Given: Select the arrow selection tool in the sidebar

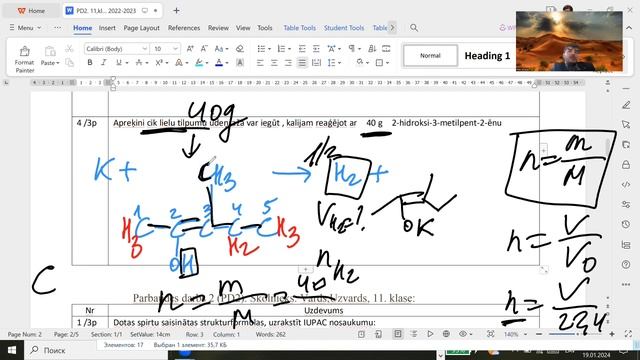Looking at the screenshot, I should click(626, 124).
